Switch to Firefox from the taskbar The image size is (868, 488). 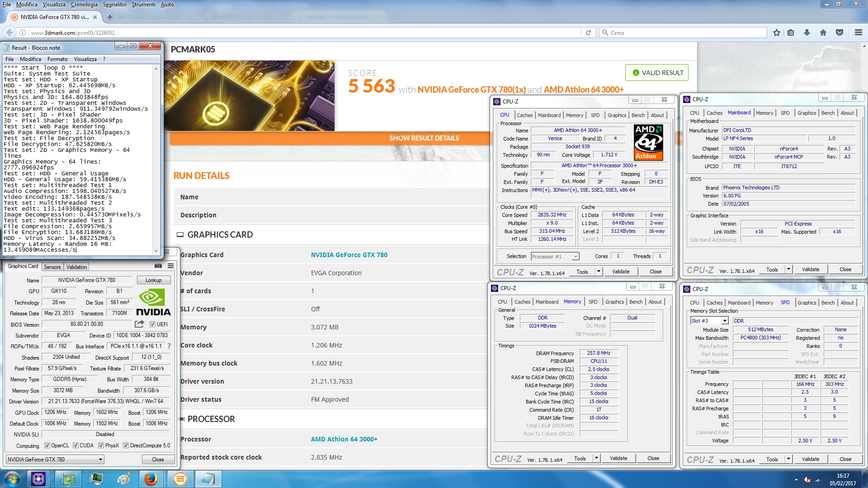151,479
